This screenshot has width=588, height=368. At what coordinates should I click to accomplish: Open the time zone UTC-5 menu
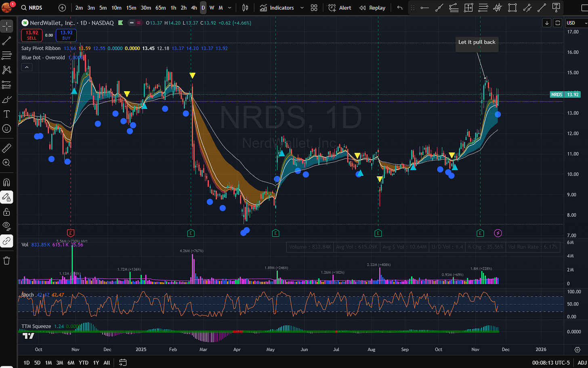[x=551, y=362]
